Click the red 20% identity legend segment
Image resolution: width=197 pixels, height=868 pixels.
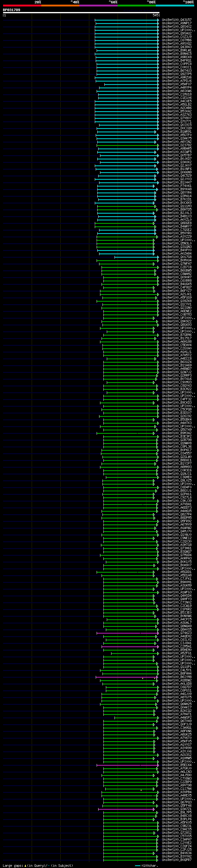click(22, 6)
